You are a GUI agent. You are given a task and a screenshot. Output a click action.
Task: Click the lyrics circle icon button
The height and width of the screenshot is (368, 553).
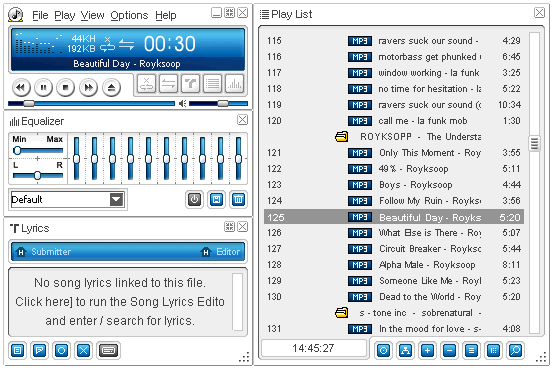[x=61, y=351]
